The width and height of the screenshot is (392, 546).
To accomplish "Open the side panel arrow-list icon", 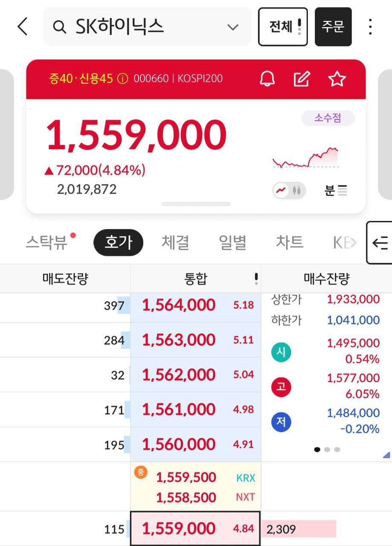I will tap(380, 243).
